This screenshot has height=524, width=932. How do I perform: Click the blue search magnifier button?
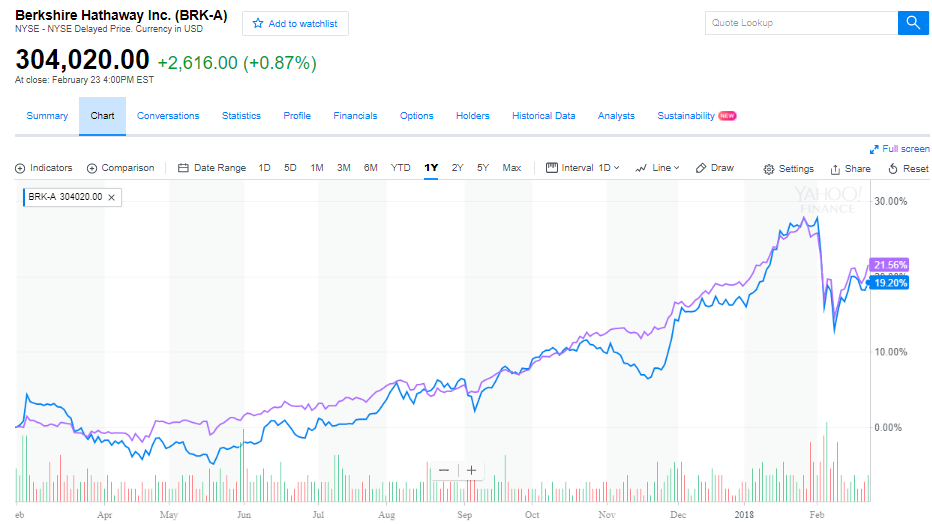913,23
